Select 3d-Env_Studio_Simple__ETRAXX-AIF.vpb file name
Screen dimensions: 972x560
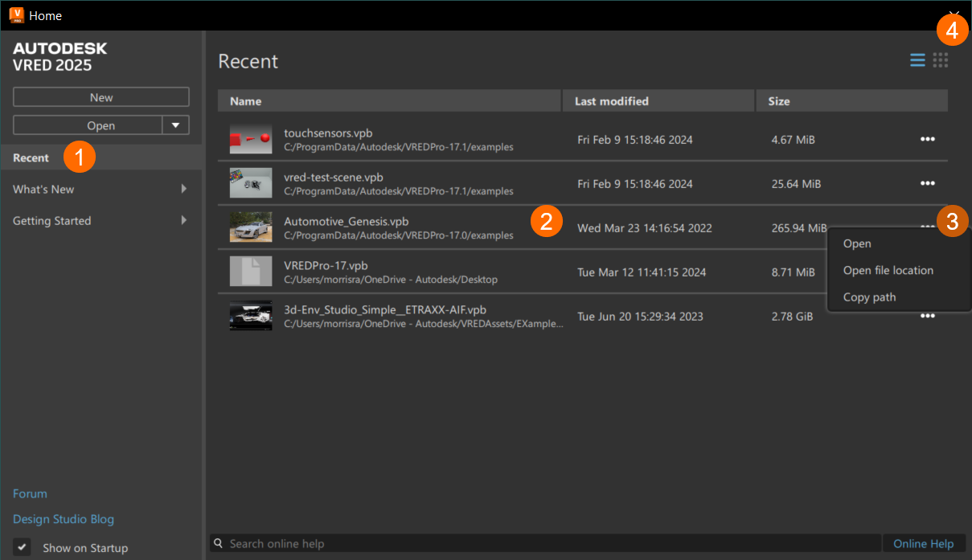(x=385, y=309)
